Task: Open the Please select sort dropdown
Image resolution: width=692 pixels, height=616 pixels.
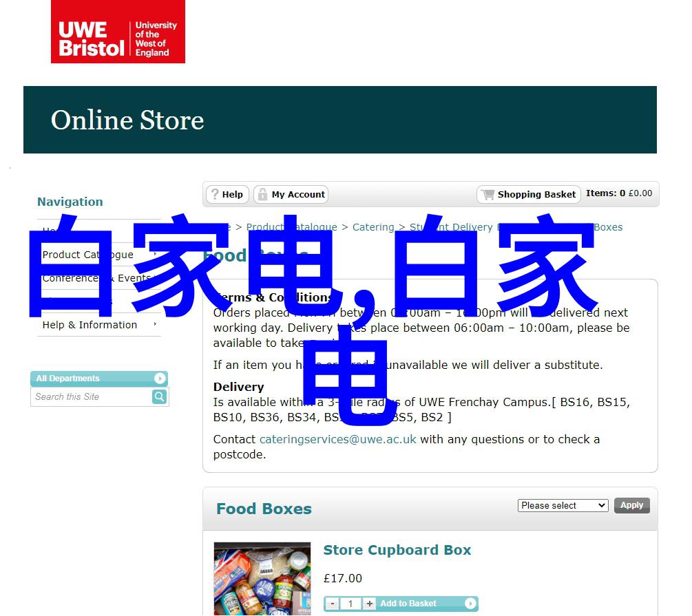Action: 563,506
